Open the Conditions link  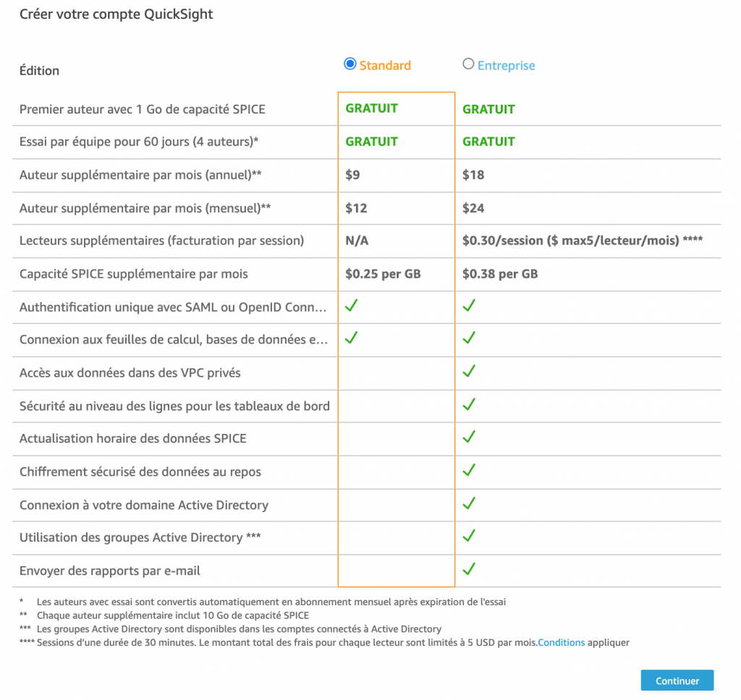pyautogui.click(x=561, y=642)
